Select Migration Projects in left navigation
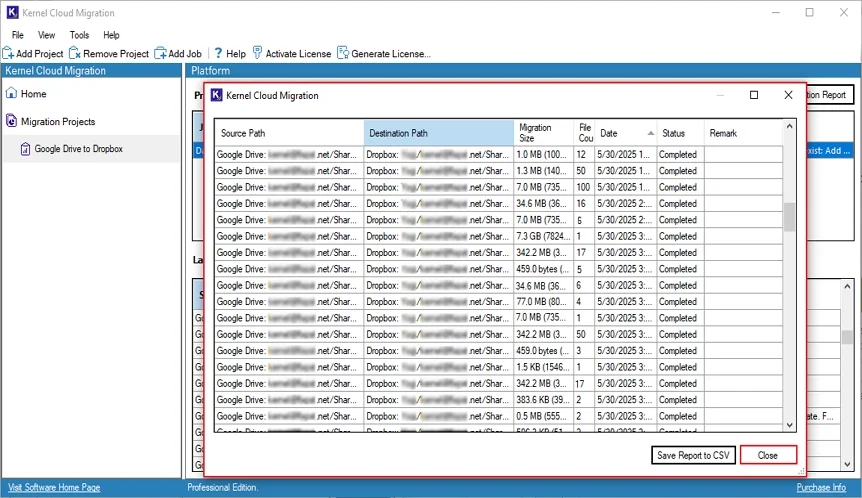The image size is (862, 498). (x=58, y=121)
